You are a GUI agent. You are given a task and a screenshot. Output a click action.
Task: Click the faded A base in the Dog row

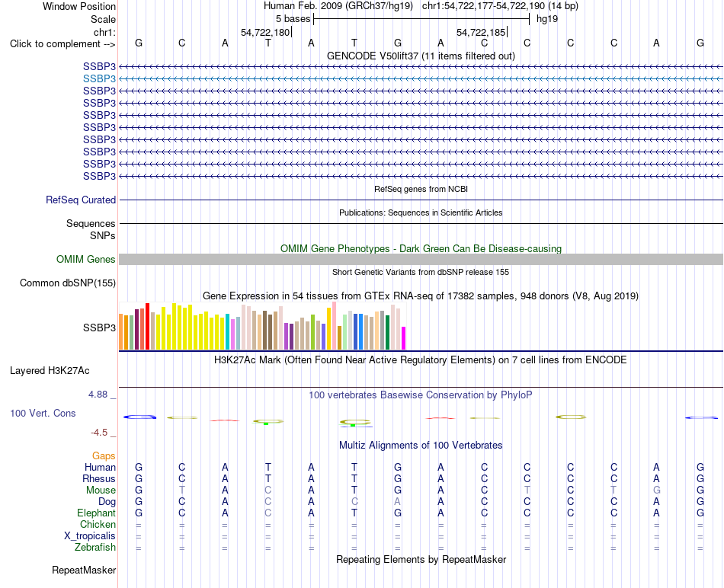pos(398,502)
